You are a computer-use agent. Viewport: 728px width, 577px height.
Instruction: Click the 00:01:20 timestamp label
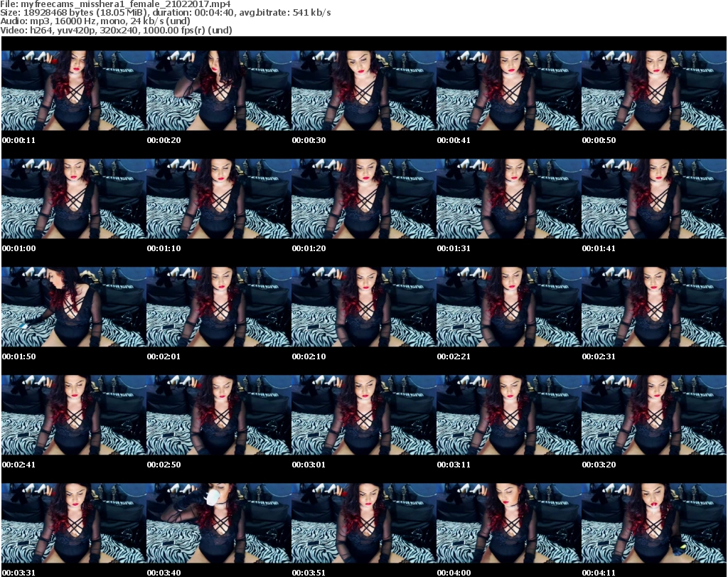point(309,248)
